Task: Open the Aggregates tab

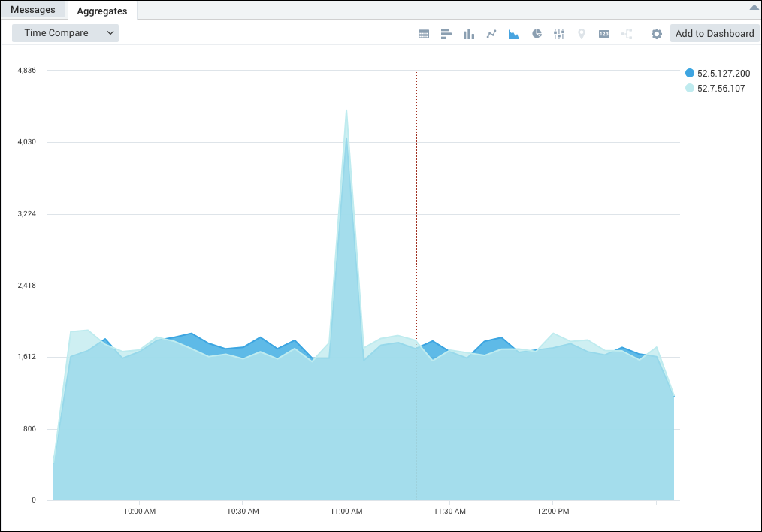Action: click(102, 11)
